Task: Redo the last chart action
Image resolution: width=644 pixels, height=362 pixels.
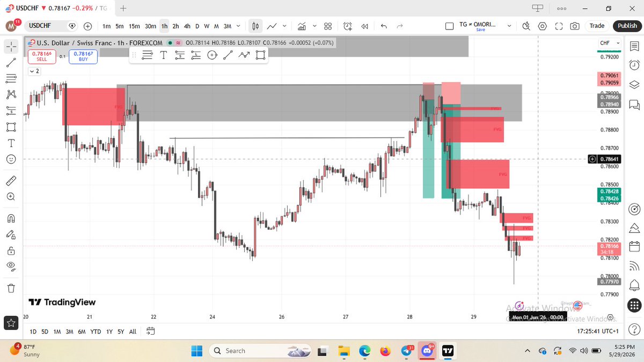Action: [399, 26]
